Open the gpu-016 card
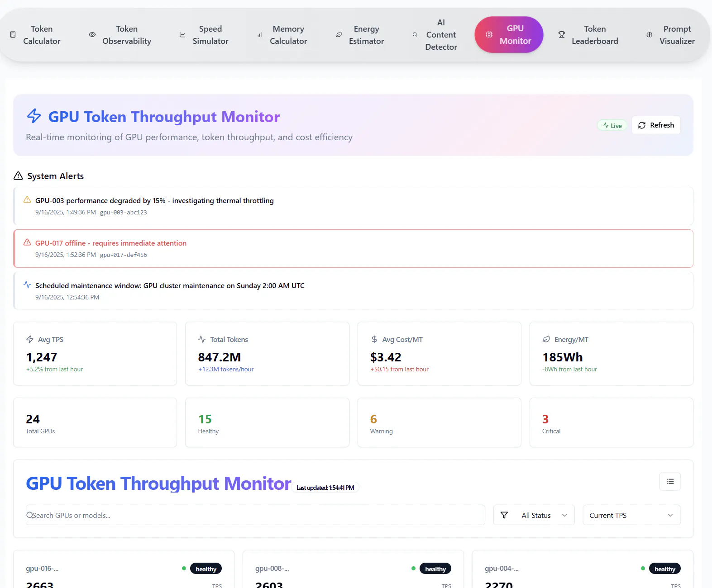Screen dimensions: 712x588 pos(124,570)
